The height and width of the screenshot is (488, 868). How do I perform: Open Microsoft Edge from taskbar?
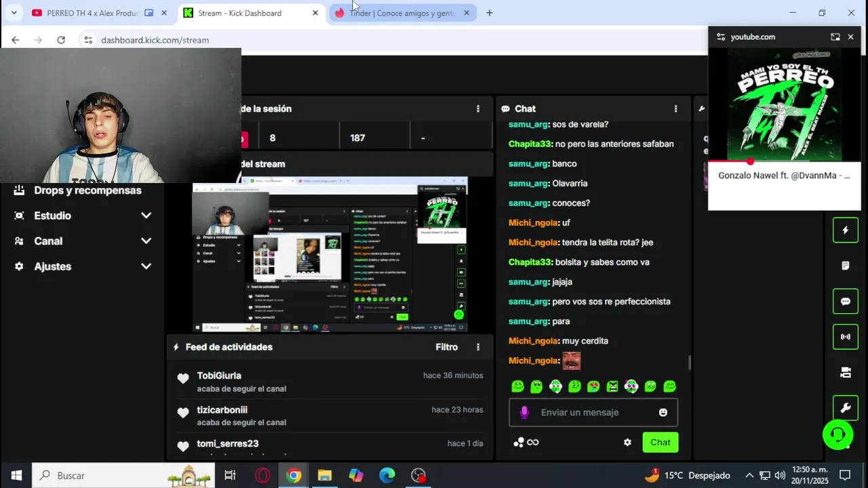pyautogui.click(x=387, y=476)
